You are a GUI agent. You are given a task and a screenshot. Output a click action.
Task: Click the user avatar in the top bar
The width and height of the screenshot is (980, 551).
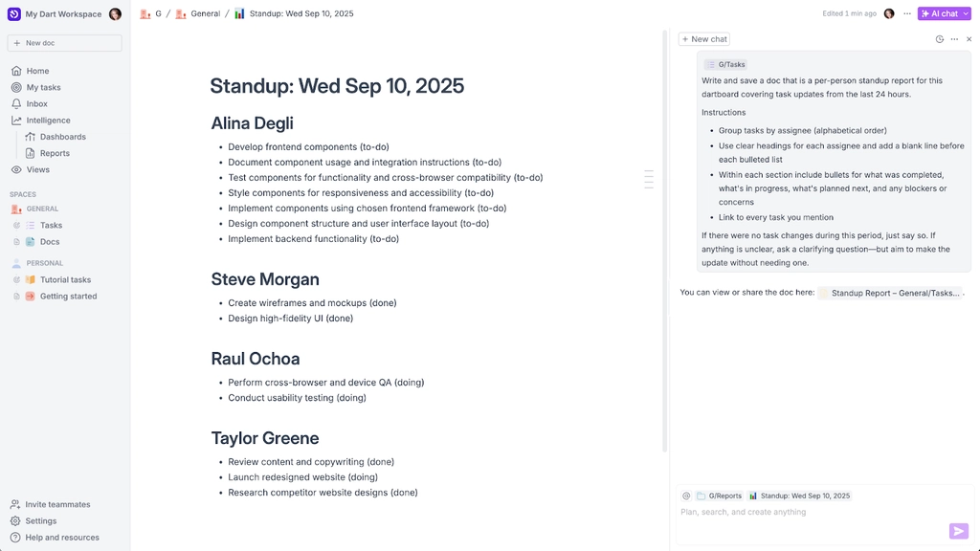pos(890,12)
